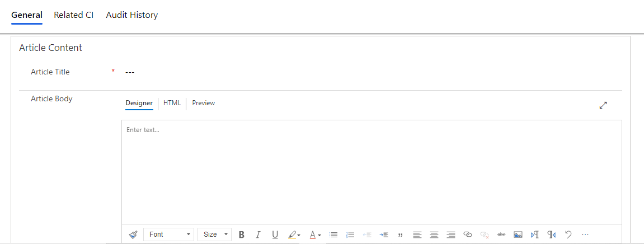Set right-to-left text direction
Viewport: 644px width, 244px height.
(552, 234)
